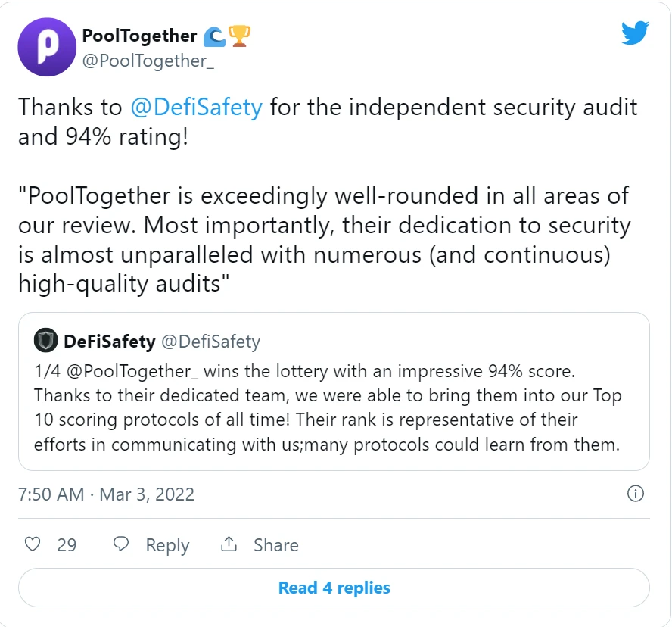Like the tweet with the heart icon
Image resolution: width=672 pixels, height=627 pixels.
tap(33, 544)
